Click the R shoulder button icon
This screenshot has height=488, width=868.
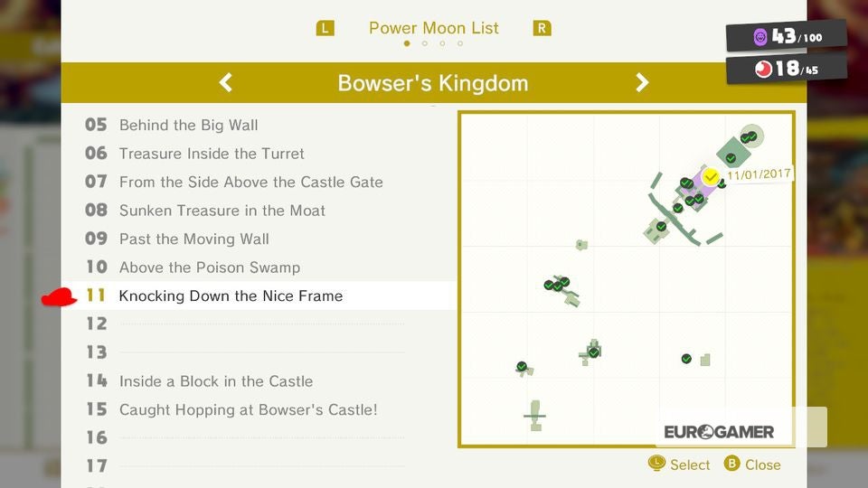(542, 28)
